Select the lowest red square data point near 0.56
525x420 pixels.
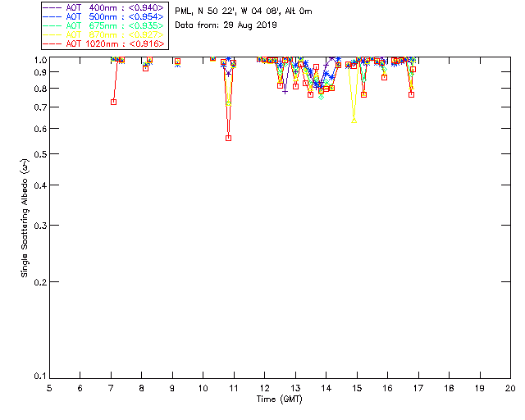pos(228,138)
